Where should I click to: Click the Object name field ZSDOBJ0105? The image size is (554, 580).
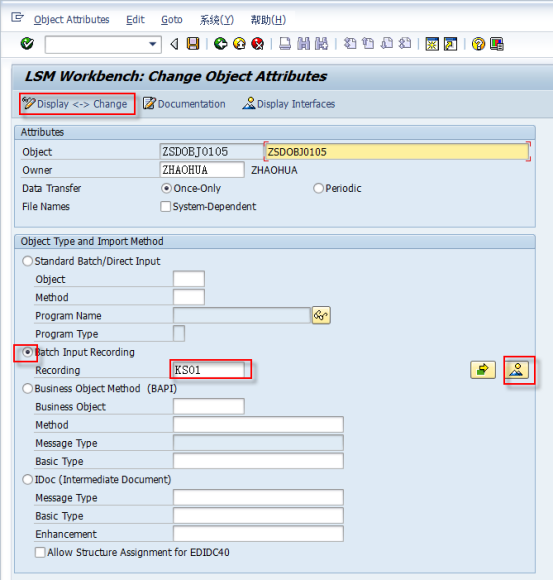click(x=211, y=152)
